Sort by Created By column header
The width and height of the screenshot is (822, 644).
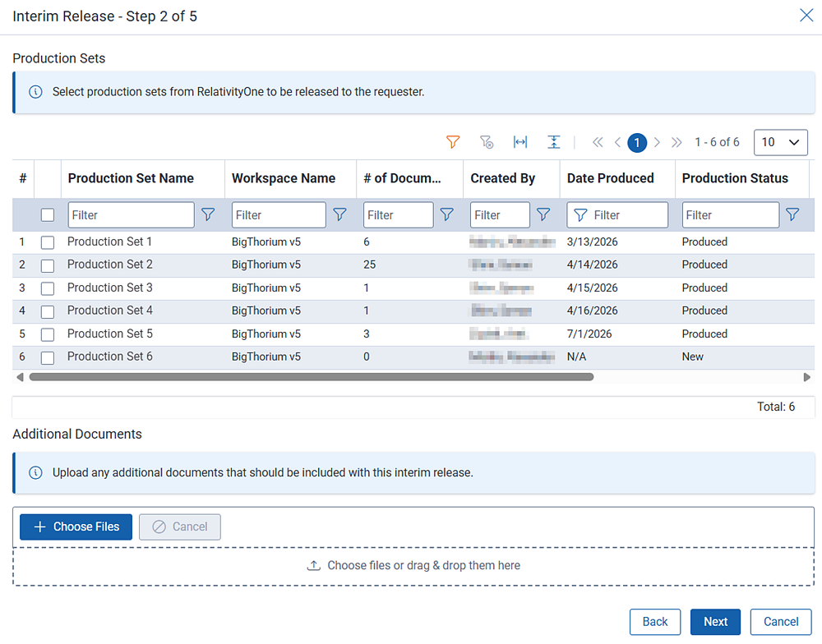pyautogui.click(x=503, y=178)
